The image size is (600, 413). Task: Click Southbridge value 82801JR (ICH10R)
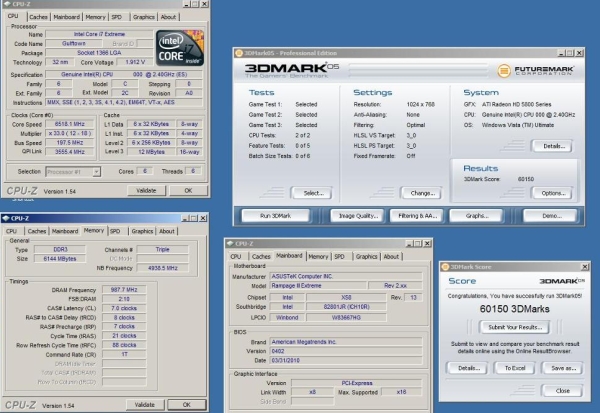pos(346,307)
